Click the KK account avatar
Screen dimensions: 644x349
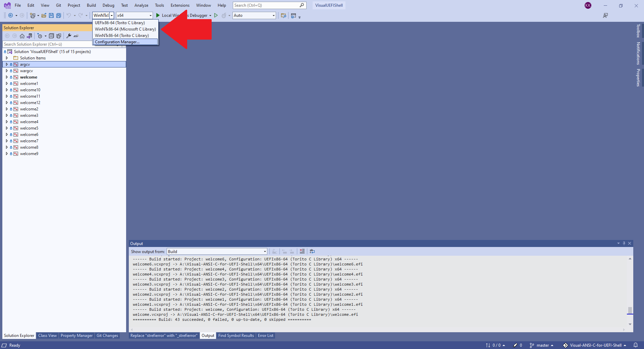(588, 5)
